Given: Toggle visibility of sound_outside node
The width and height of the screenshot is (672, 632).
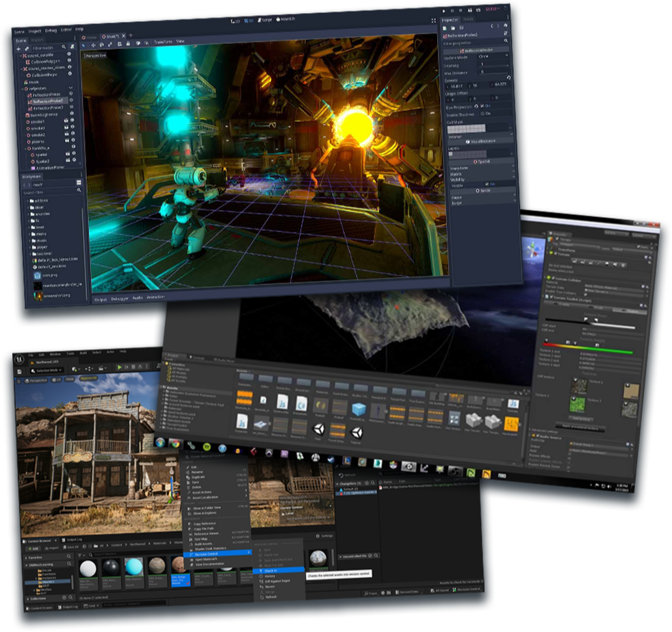Looking at the screenshot, I should click(x=69, y=54).
